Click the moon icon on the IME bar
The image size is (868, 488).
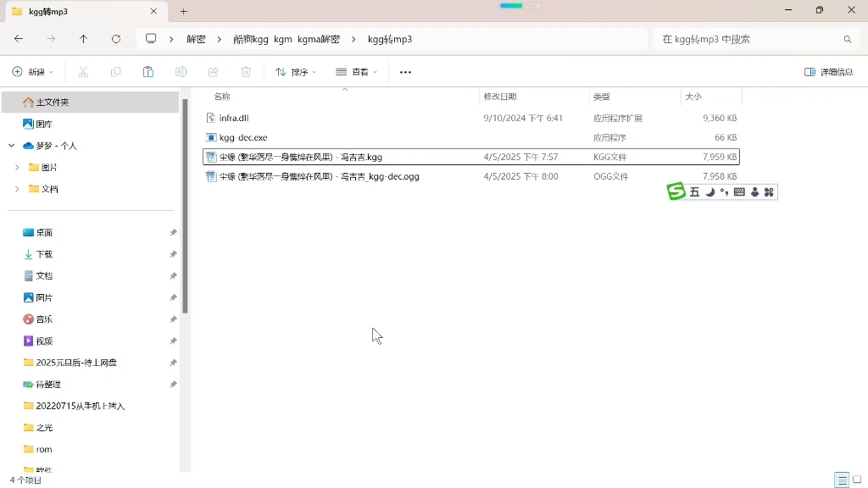pyautogui.click(x=710, y=192)
